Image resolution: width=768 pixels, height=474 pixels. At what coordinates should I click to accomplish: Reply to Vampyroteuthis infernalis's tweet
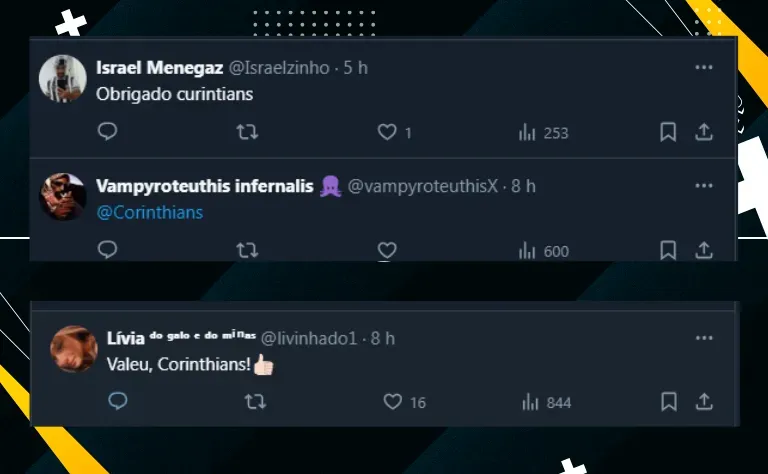click(107, 250)
